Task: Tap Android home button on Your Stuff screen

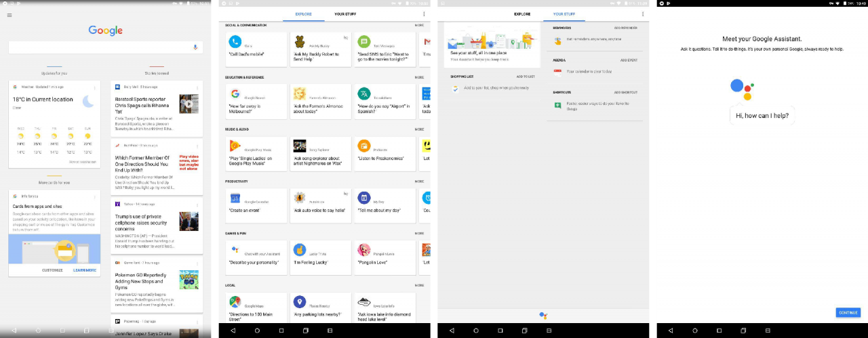Action: pos(476,330)
